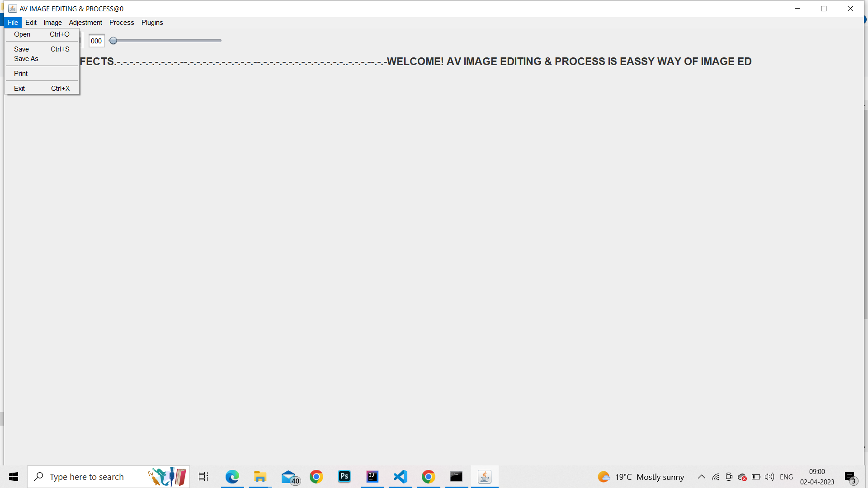This screenshot has width=868, height=488.
Task: Open File Explorer from the taskbar
Action: point(260,476)
